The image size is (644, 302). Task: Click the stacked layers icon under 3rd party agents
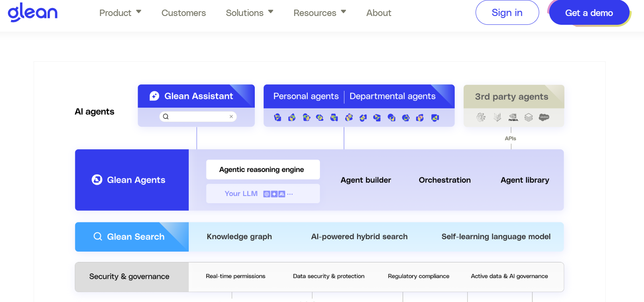528,117
